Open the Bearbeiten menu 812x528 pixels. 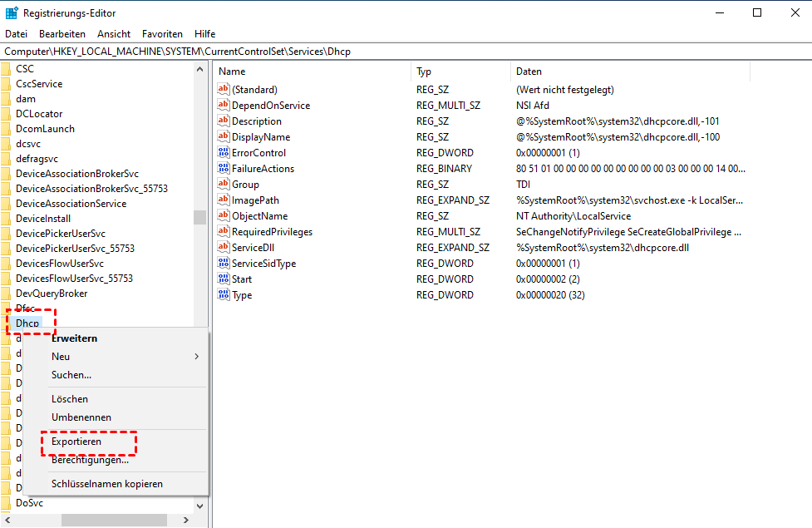tap(62, 34)
